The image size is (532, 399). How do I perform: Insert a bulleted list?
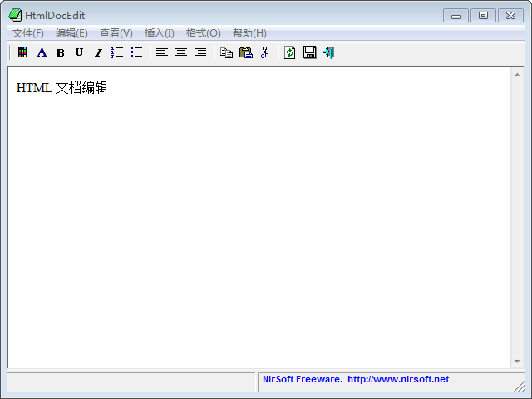(x=136, y=52)
